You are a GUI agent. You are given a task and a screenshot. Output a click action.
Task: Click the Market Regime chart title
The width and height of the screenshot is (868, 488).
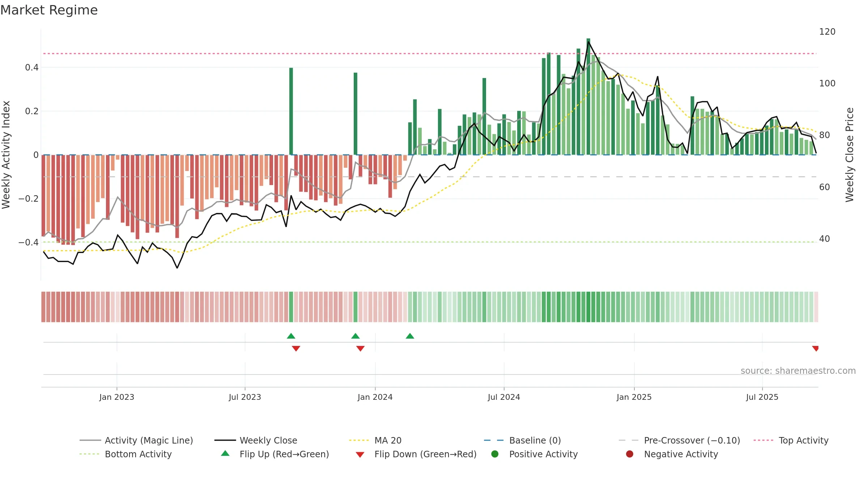coord(49,10)
